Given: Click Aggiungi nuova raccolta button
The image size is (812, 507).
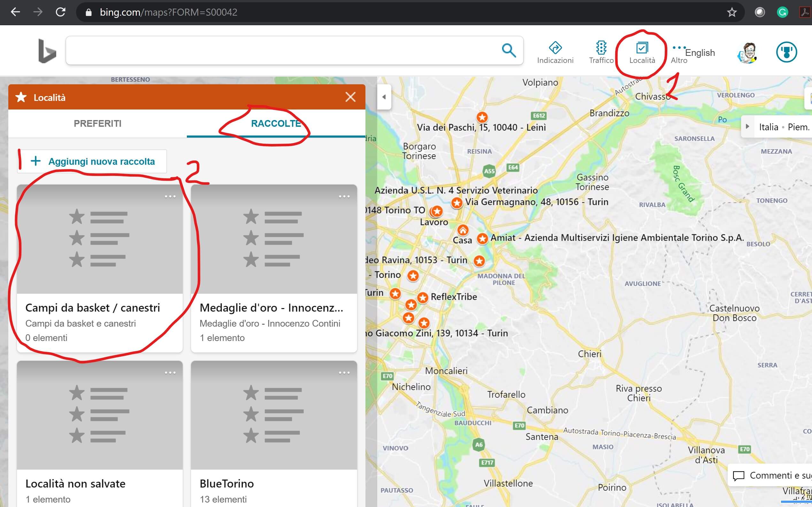Looking at the screenshot, I should click(x=92, y=161).
